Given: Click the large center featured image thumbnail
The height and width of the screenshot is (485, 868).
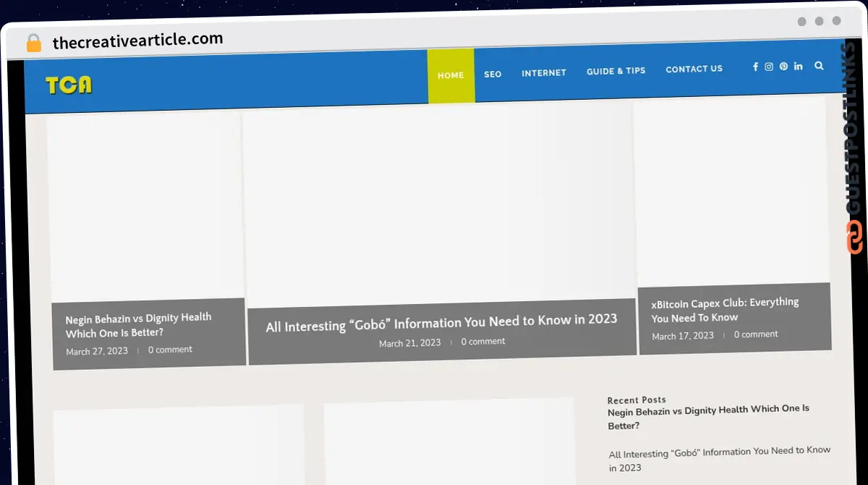Looking at the screenshot, I should pos(440,206).
